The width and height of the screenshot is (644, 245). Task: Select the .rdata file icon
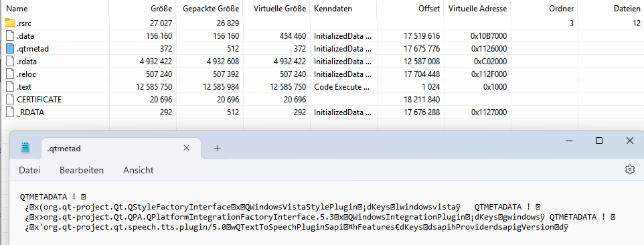point(10,62)
